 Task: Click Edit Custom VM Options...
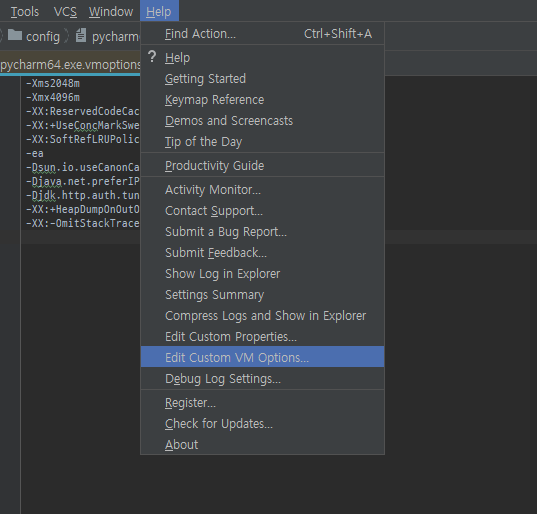[262, 358]
